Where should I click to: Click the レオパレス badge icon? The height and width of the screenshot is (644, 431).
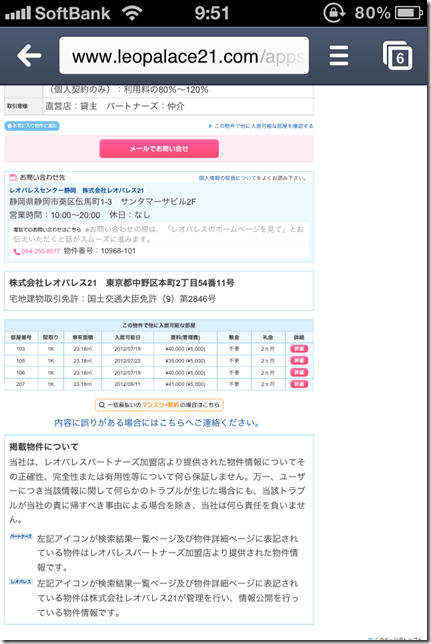(21, 582)
